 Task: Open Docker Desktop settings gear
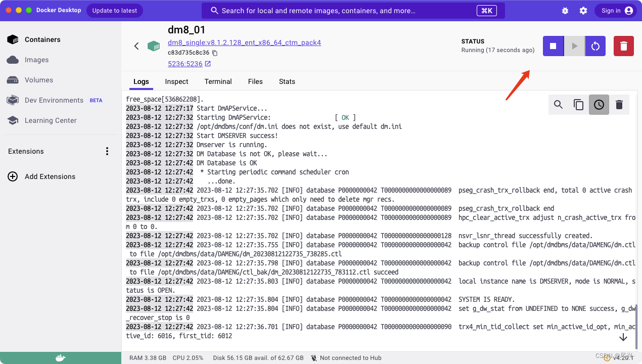[x=583, y=10]
